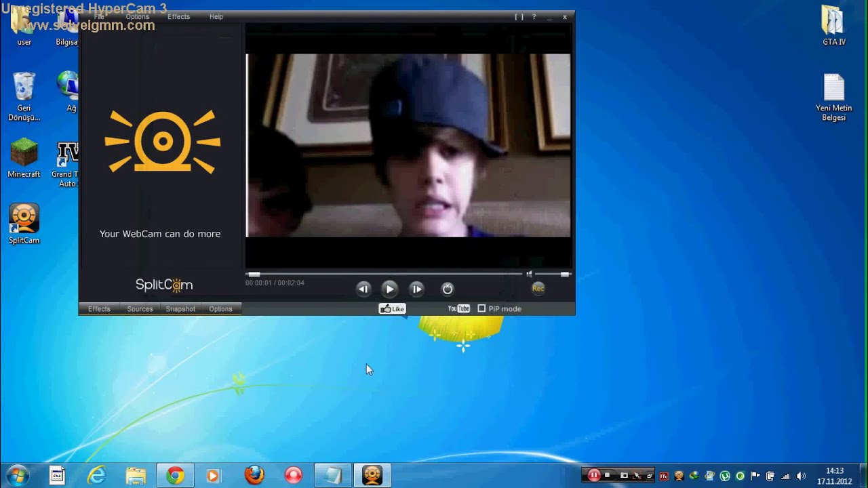Open the Action Center flag icon
The image size is (868, 488).
755,476
